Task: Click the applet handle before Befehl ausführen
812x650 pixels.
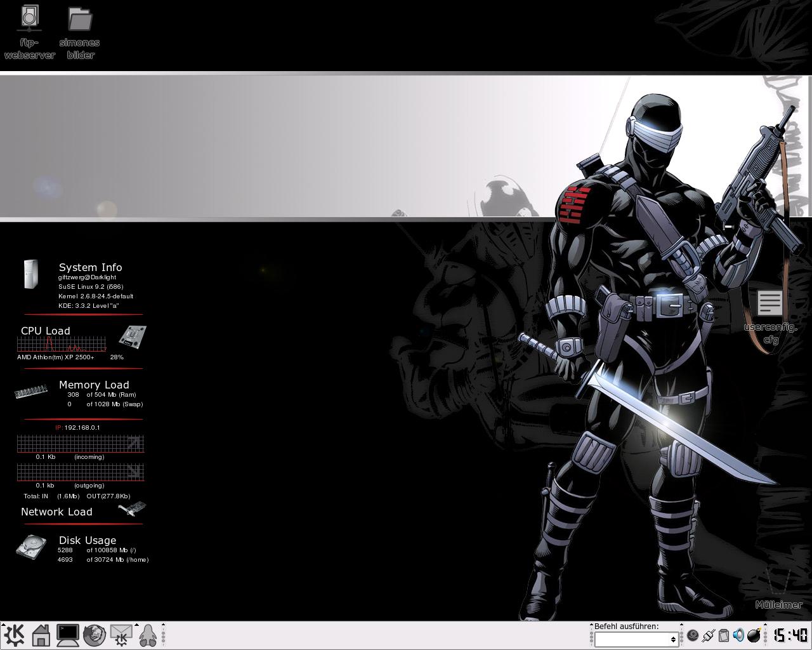Action: 591,635
